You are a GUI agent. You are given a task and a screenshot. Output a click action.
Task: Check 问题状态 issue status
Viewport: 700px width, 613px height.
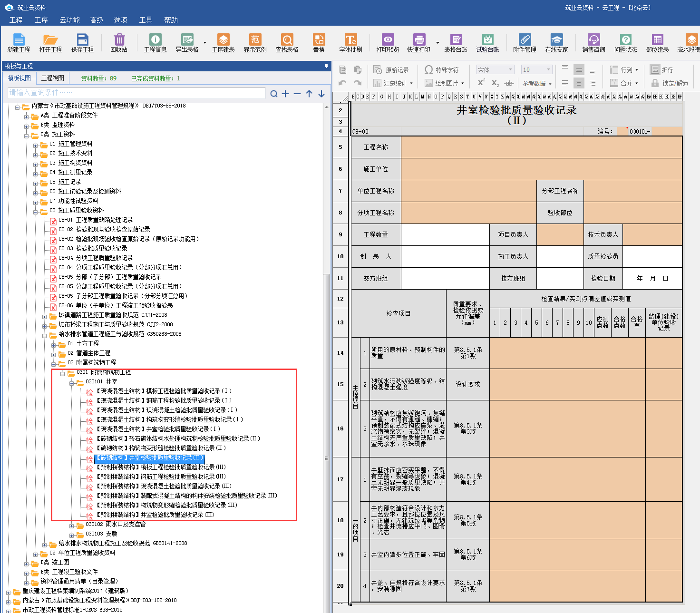(x=625, y=43)
